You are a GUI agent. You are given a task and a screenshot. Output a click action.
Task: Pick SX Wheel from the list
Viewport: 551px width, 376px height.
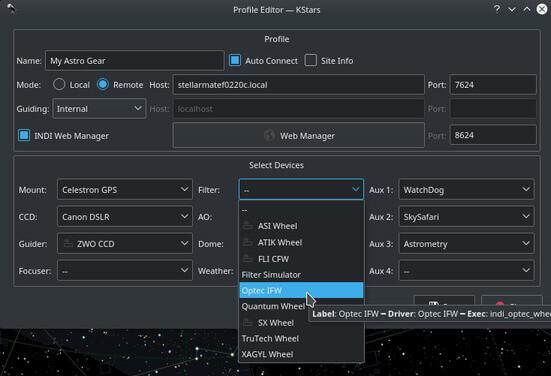point(301,323)
